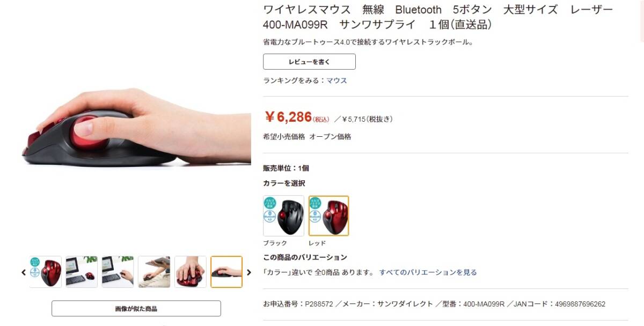Image resolution: width=644 pixels, height=326 pixels.
Task: Click the レッド color label
Action: [x=317, y=243]
